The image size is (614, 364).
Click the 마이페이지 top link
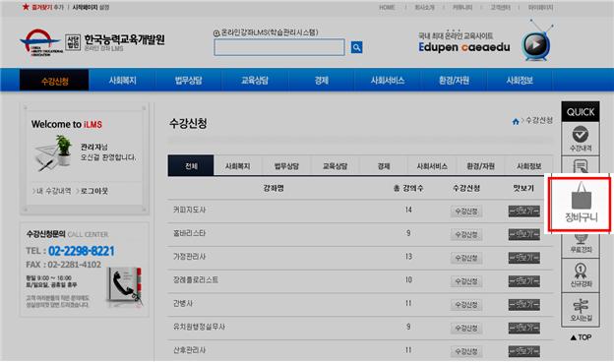point(540,8)
